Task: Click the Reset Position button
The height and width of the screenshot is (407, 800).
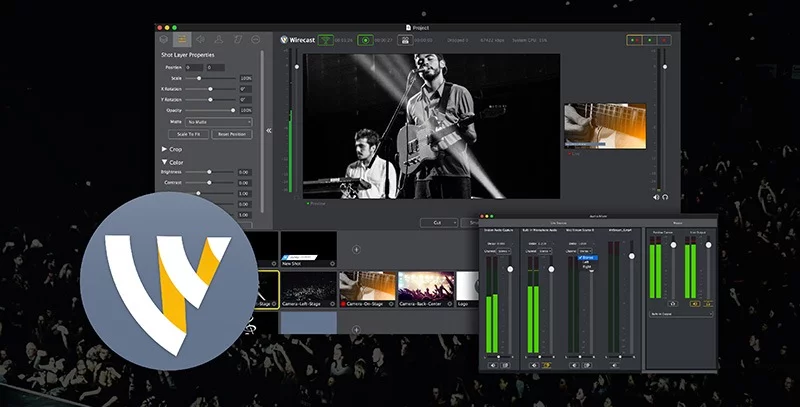Action: (232, 134)
